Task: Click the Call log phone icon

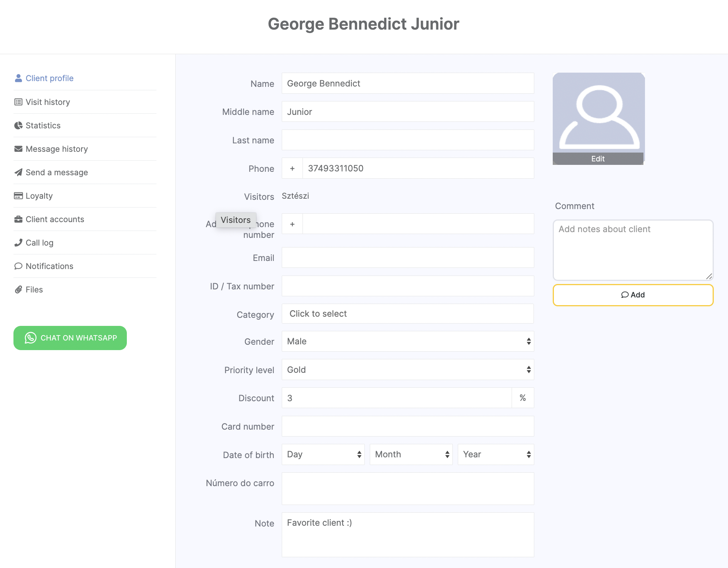Action: point(18,243)
